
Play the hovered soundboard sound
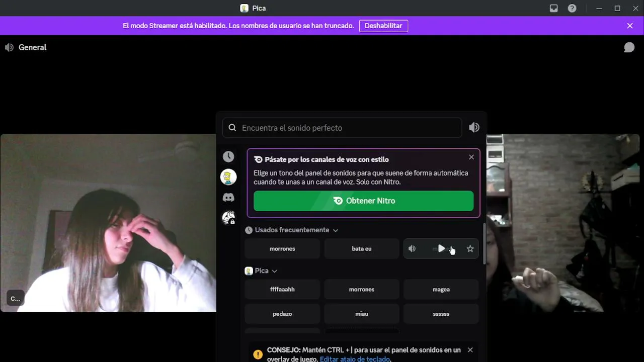point(441,249)
